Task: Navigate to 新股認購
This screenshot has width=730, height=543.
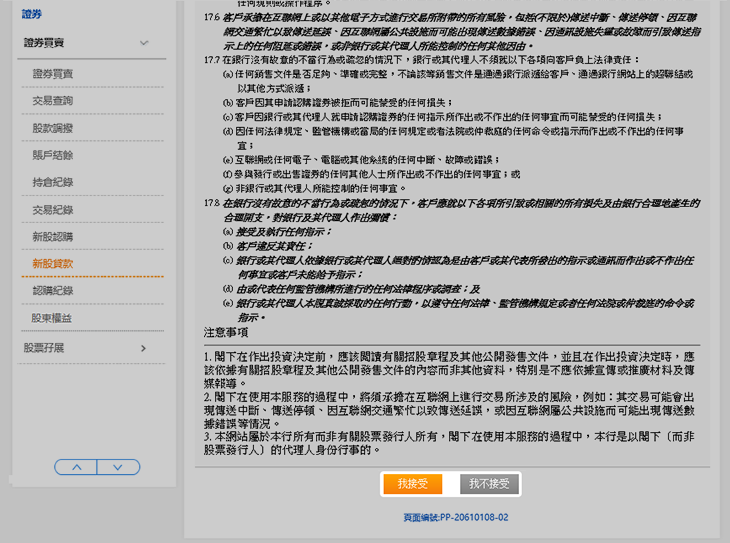Action: pos(52,237)
